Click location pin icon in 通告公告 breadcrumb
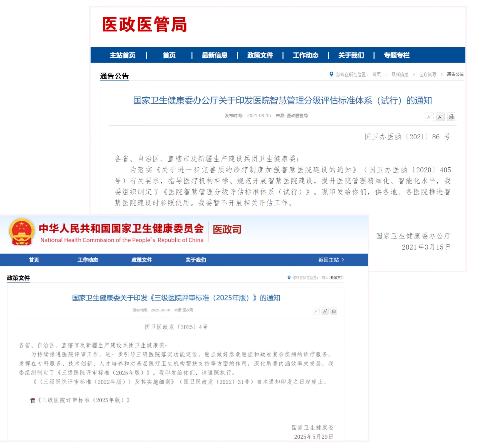The image size is (479, 448). click(x=332, y=74)
